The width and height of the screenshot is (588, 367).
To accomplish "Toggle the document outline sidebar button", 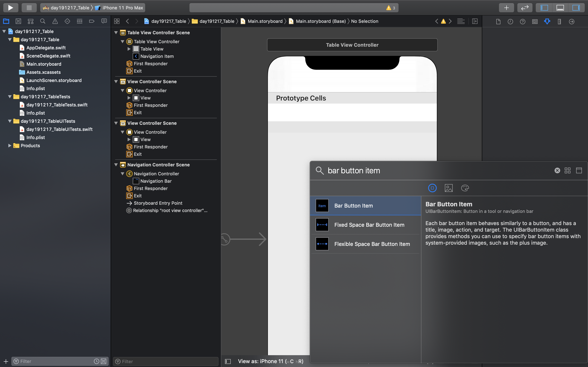I will 228,361.
